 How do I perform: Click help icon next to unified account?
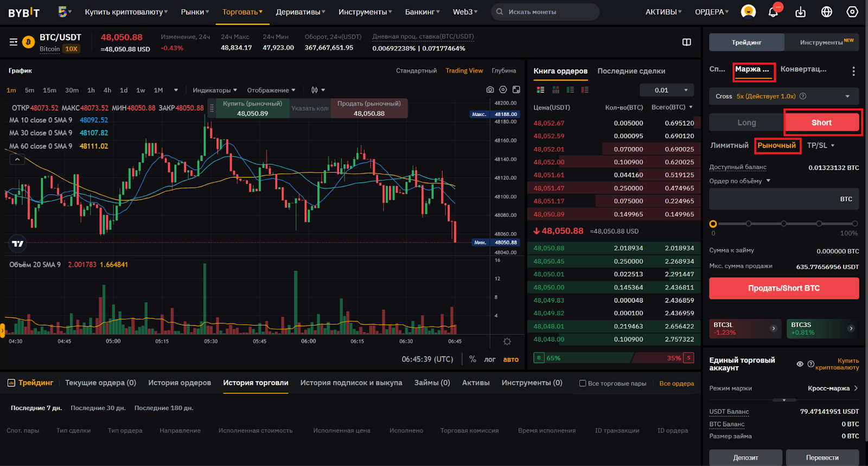[x=810, y=364]
